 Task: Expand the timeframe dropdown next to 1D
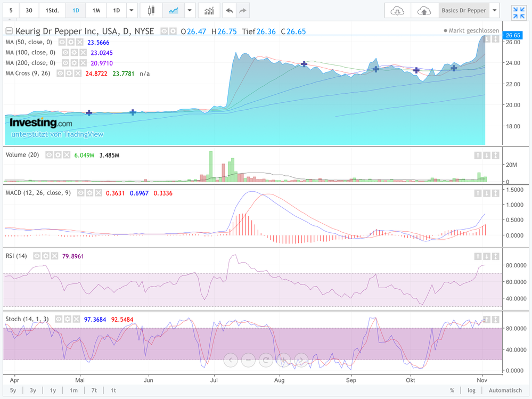tap(132, 11)
